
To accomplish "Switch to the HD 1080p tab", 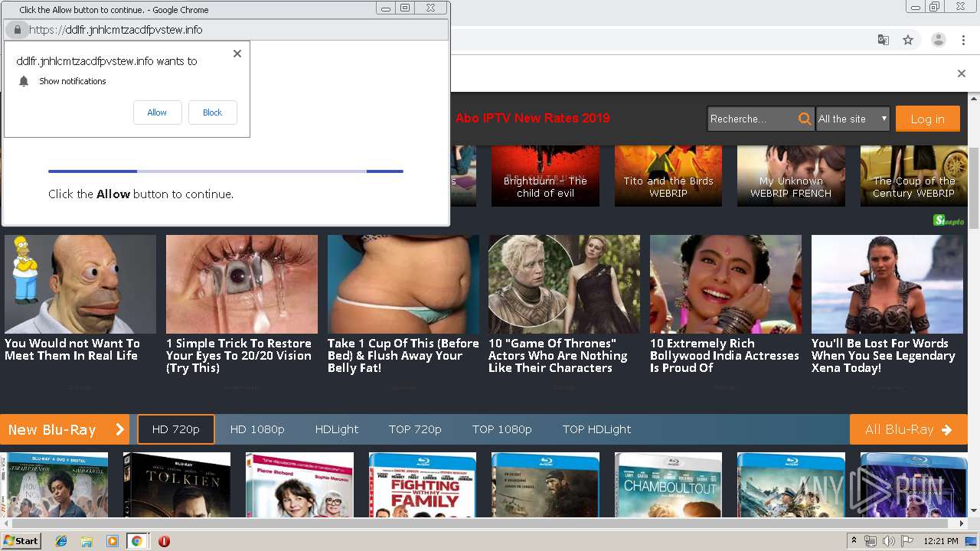I will (x=257, y=429).
